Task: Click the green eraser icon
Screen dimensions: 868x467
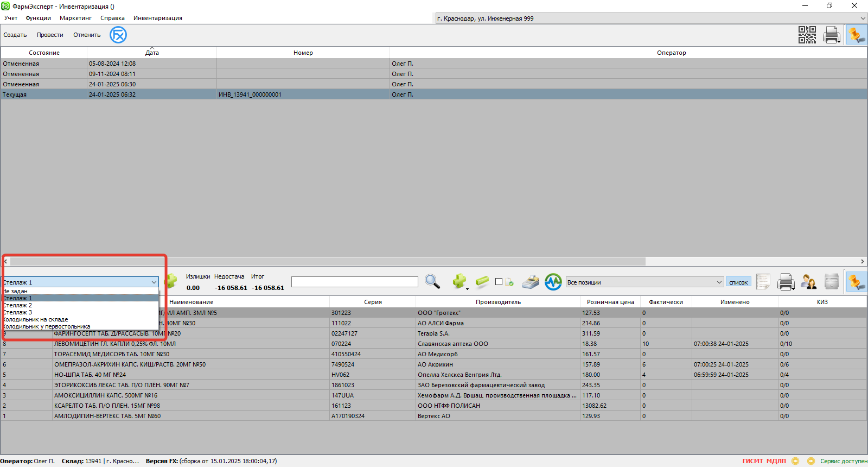Action: (482, 281)
